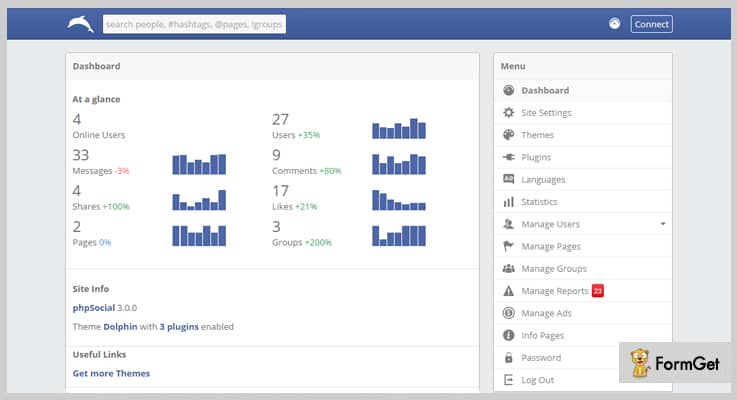Click the Messages -3% text
737x400 pixels.
coord(101,171)
